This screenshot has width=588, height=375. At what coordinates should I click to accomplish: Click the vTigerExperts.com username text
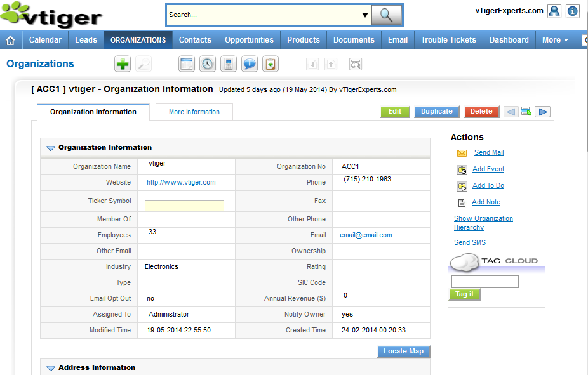(x=509, y=11)
